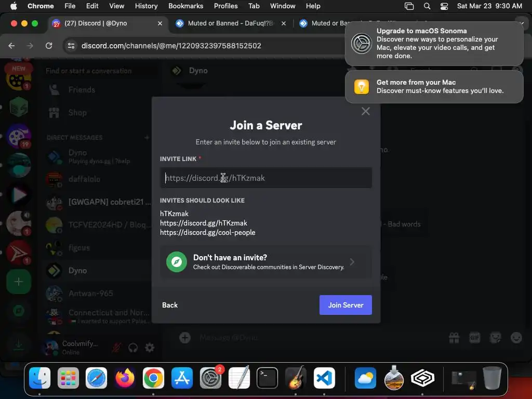The image size is (532, 399).
Task: Select the figcus direct message
Action: (x=98, y=248)
